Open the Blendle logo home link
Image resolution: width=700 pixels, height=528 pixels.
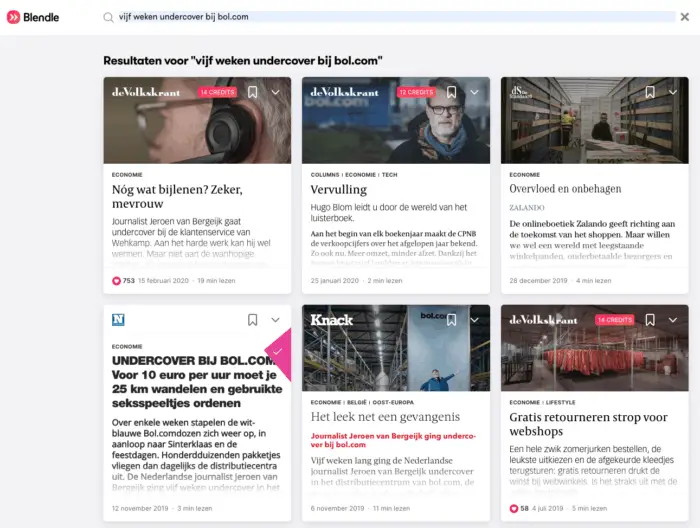[33, 17]
